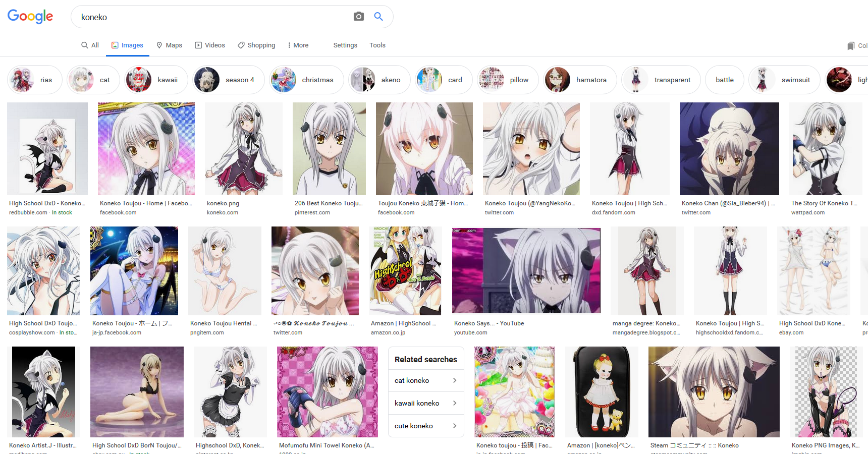Viewport: 868px width, 454px height.
Task: Open 'Koneko Toujou (@YangNekoKo' twitter thumbnail
Action: coord(531,149)
